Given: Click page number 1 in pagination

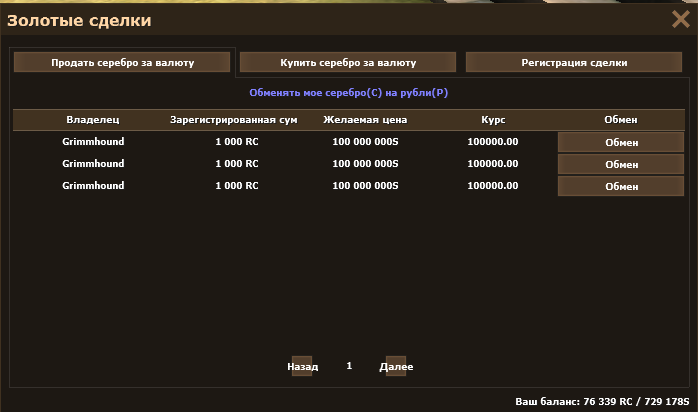Looking at the screenshot, I should click(x=349, y=366).
